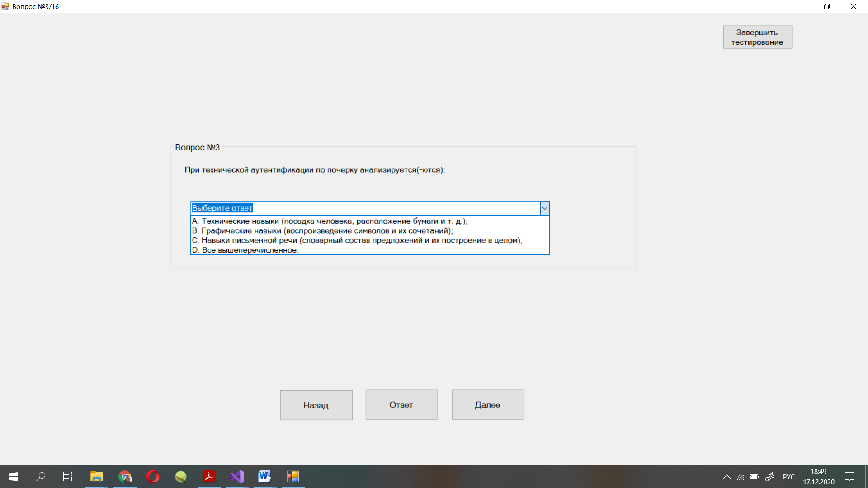Click the test app taskbar icon
This screenshot has height=488, width=868.
tap(293, 477)
